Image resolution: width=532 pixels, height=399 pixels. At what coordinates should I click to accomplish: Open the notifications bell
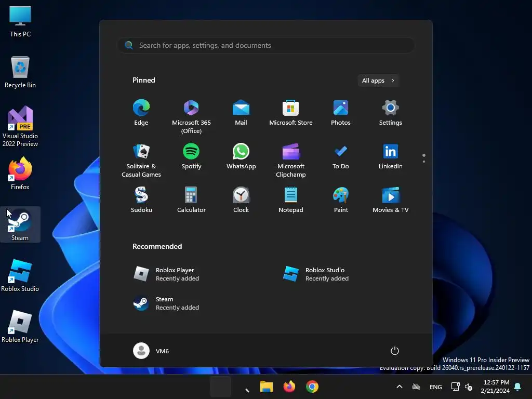pyautogui.click(x=518, y=387)
